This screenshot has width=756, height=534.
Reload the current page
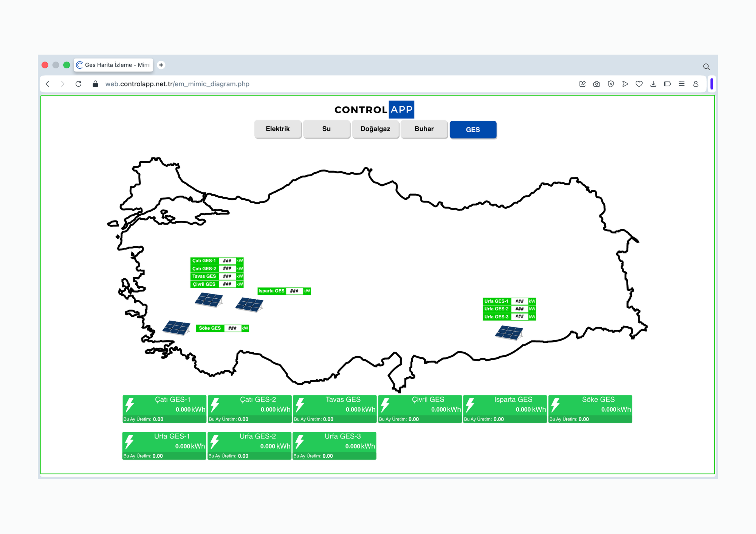click(x=78, y=84)
